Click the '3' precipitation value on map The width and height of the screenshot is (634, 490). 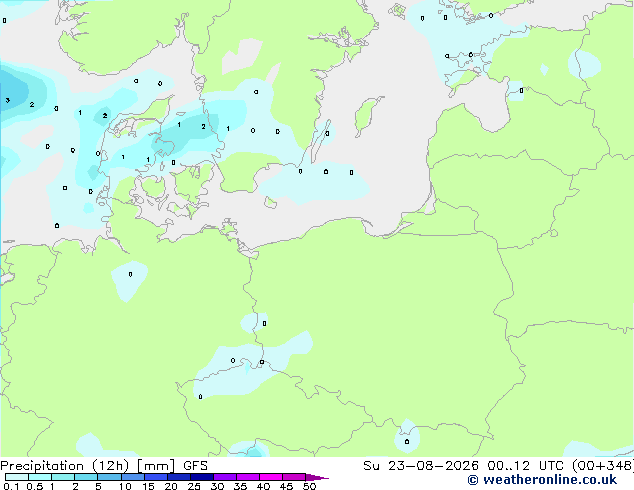[x=8, y=100]
